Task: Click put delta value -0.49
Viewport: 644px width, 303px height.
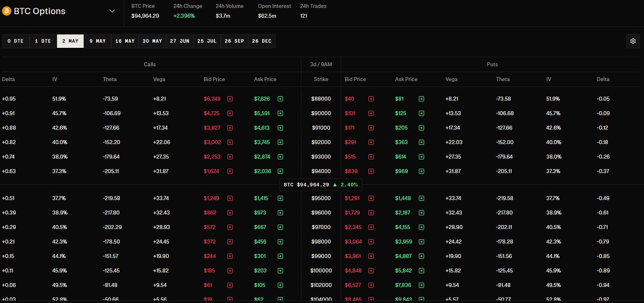Action: point(603,198)
